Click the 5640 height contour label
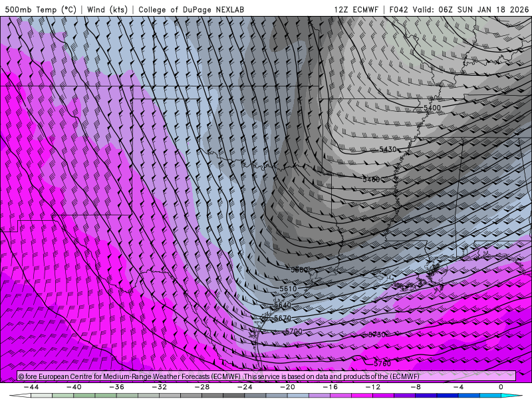The height and width of the screenshot is (399, 532). (x=283, y=305)
